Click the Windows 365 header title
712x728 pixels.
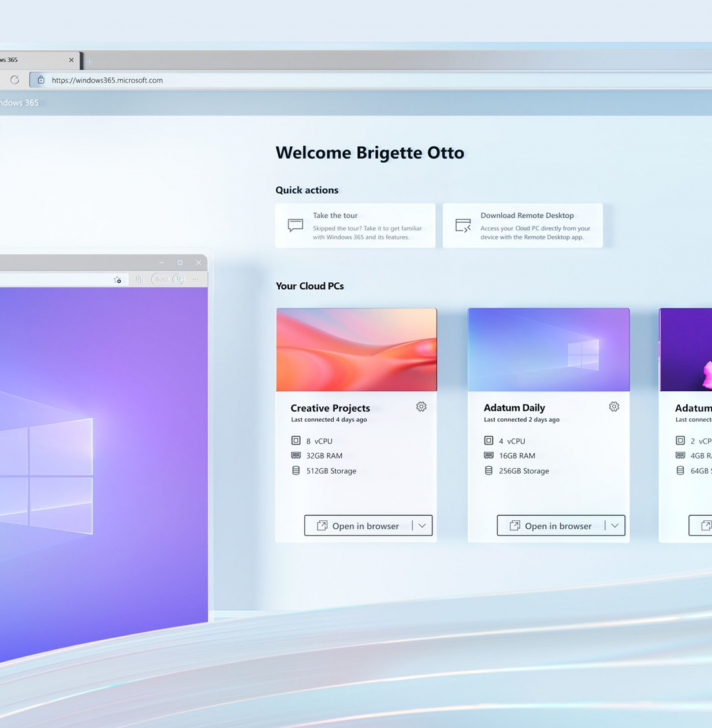pyautogui.click(x=19, y=103)
